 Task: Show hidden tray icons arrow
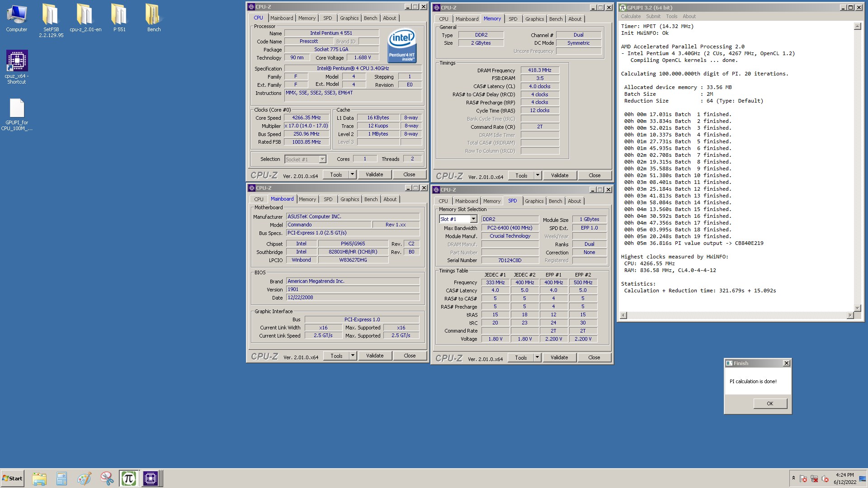pyautogui.click(x=793, y=478)
